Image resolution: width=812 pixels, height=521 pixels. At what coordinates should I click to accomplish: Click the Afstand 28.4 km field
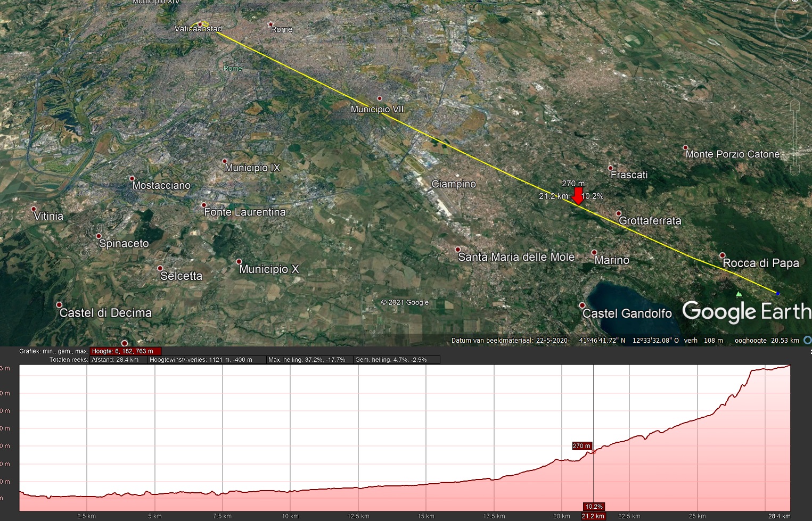115,360
